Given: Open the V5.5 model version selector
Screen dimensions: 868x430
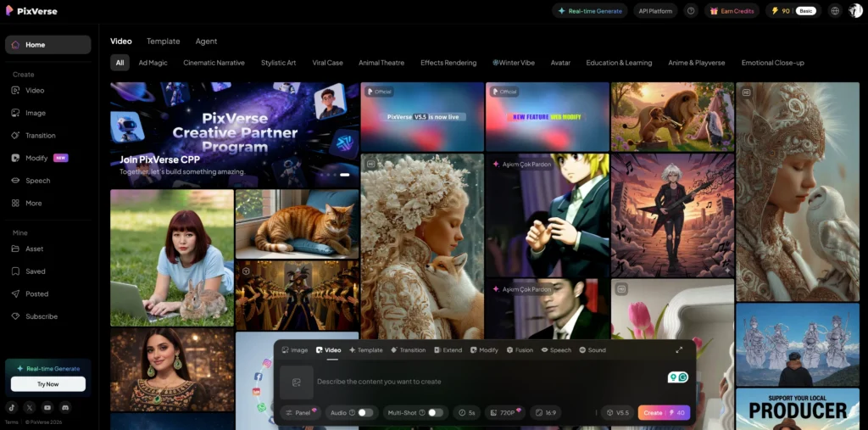Looking at the screenshot, I should (x=617, y=413).
